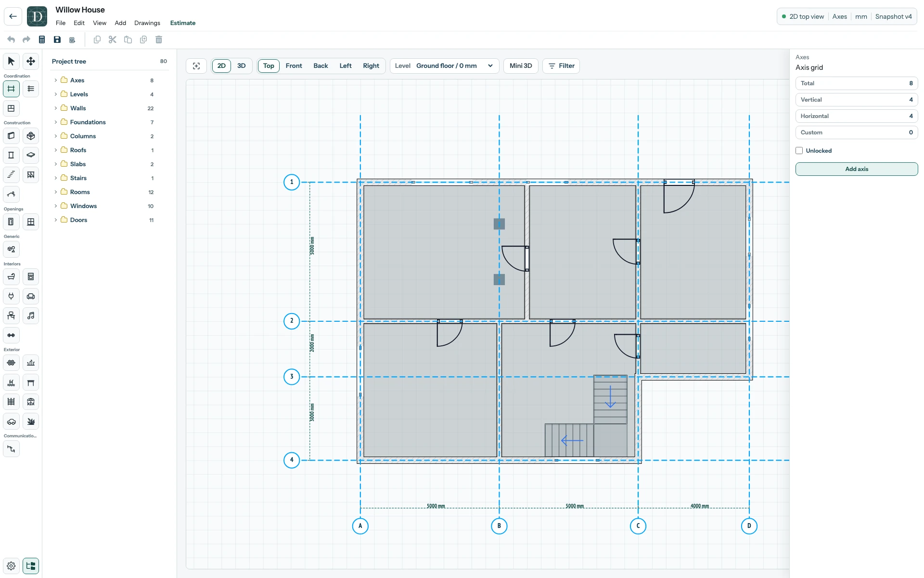Click the calculator icon in the toolbar

click(x=42, y=39)
